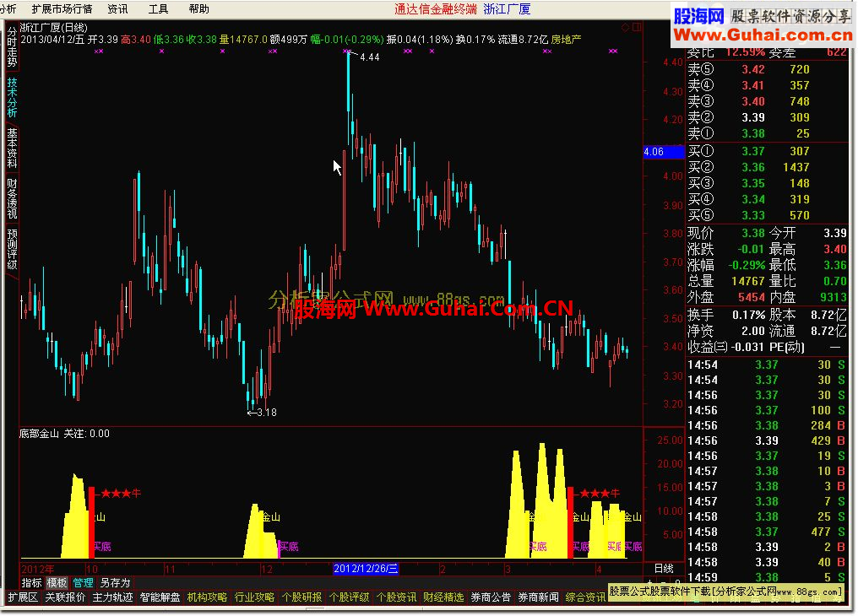Open the 券商公告 bottom tab
The height and width of the screenshot is (616, 858).
pos(491,597)
